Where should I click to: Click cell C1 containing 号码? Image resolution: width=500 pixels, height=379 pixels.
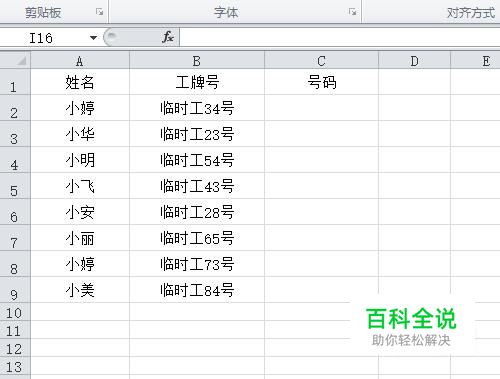click(321, 82)
